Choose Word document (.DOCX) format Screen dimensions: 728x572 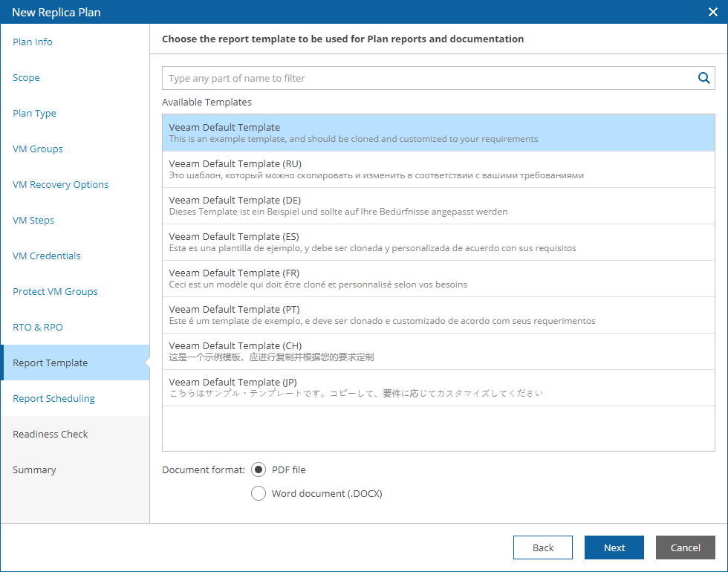pos(259,493)
